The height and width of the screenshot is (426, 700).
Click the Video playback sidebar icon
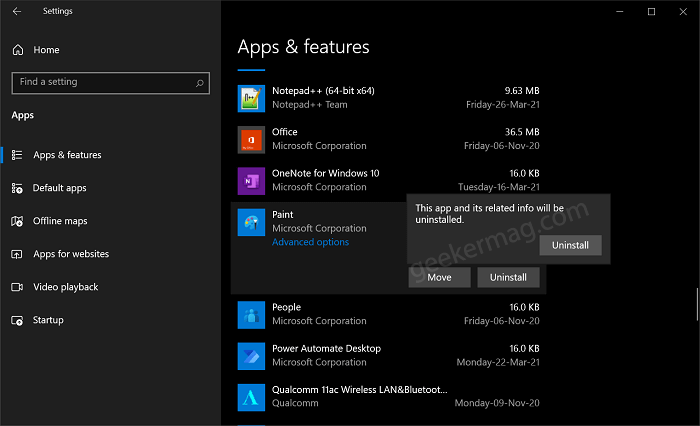coord(17,287)
